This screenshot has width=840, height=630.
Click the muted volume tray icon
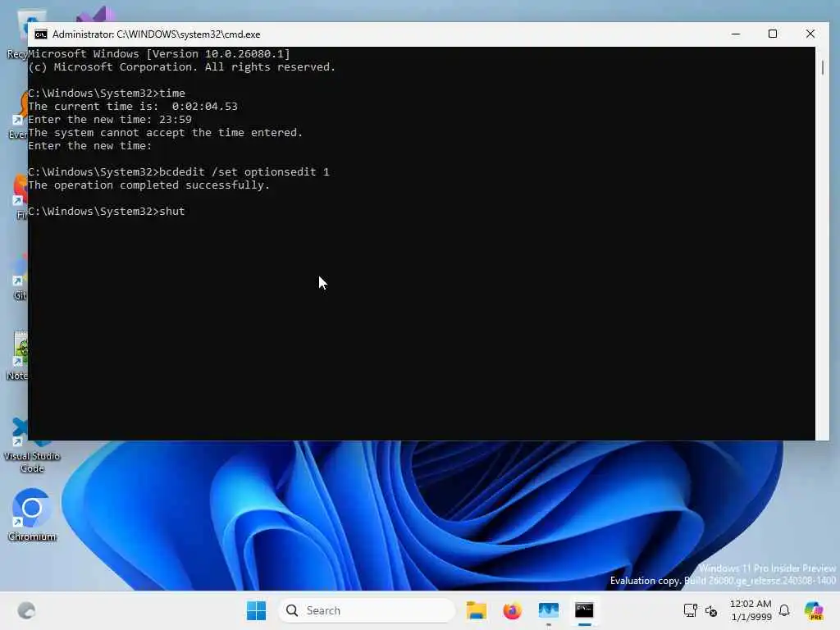711,610
